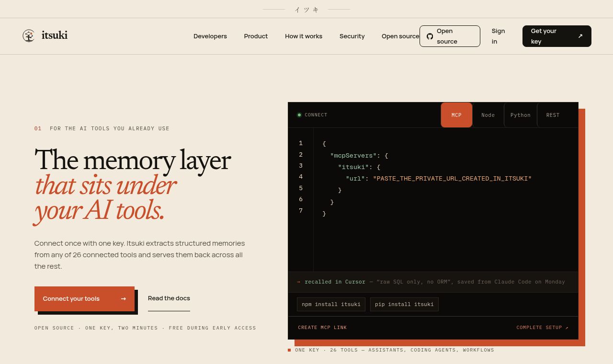Switch to the Node tab
Viewport: 613px width, 364px height.
488,115
